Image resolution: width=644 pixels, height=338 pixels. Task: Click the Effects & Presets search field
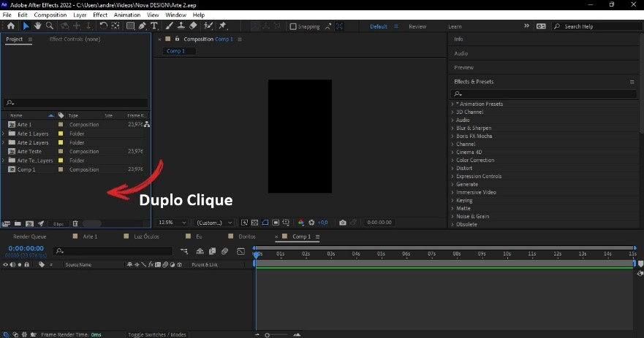(543, 94)
